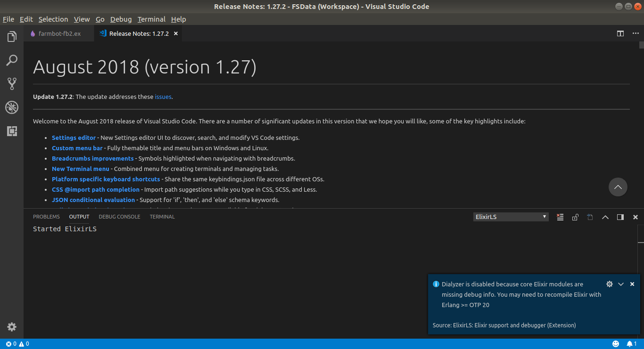
Task: Clear the ElixirLS output
Action: click(560, 217)
